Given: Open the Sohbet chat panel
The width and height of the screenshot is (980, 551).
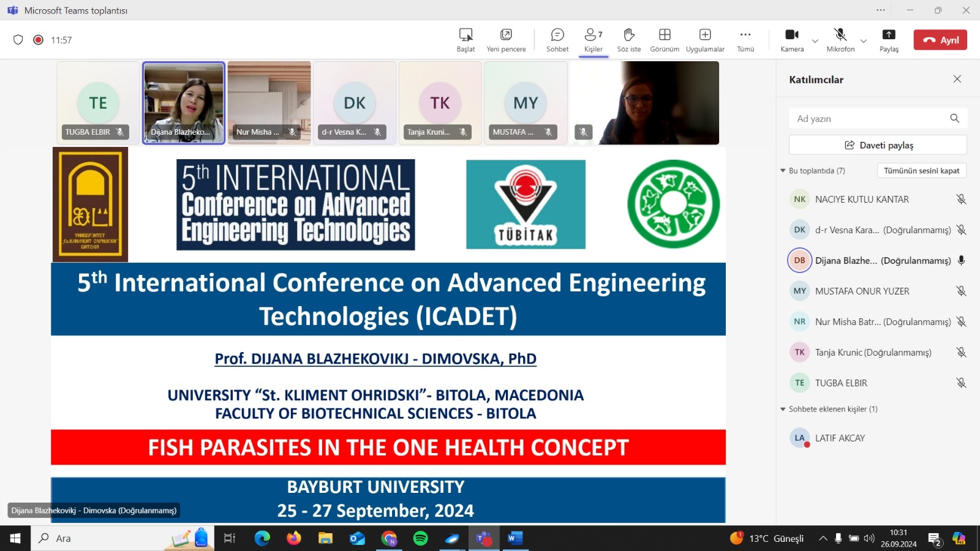Looking at the screenshot, I should (557, 40).
